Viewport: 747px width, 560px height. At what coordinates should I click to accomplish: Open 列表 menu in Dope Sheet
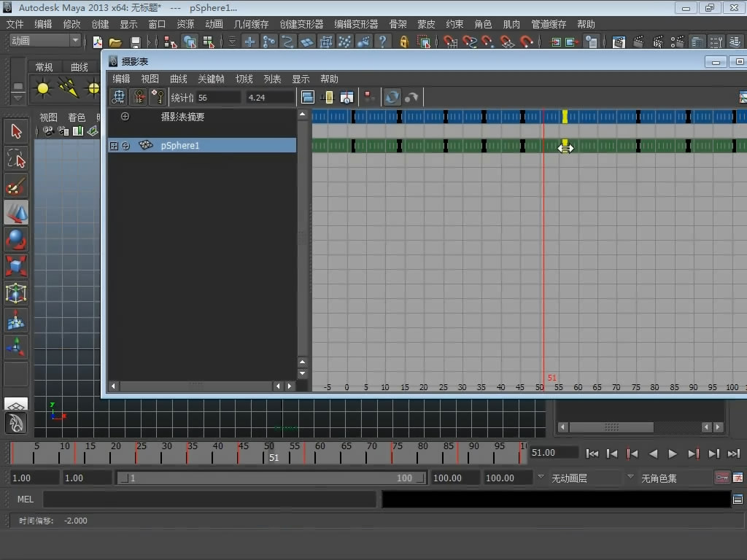click(273, 79)
